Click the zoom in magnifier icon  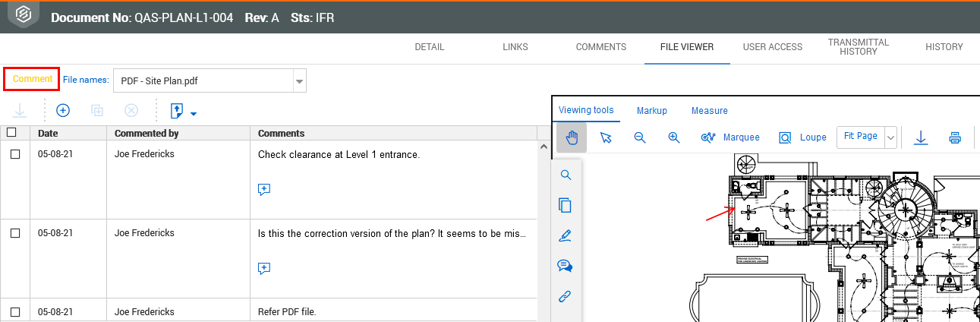673,137
